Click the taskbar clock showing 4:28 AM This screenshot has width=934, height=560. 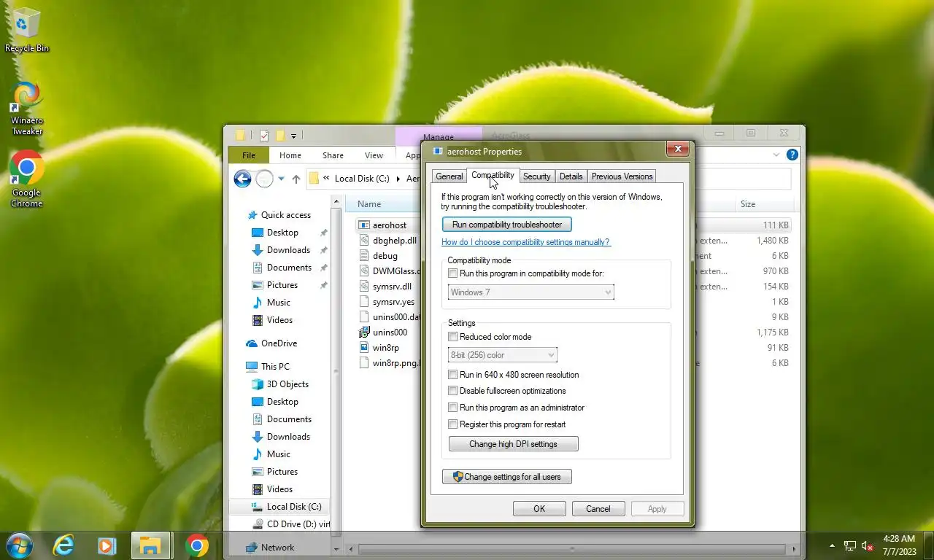click(899, 545)
